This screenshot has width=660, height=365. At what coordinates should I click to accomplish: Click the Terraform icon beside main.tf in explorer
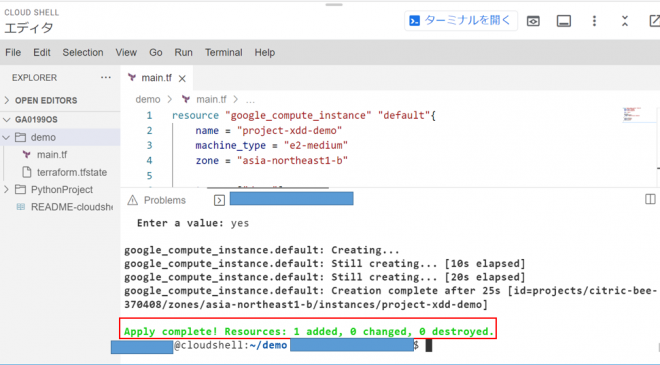(27, 155)
